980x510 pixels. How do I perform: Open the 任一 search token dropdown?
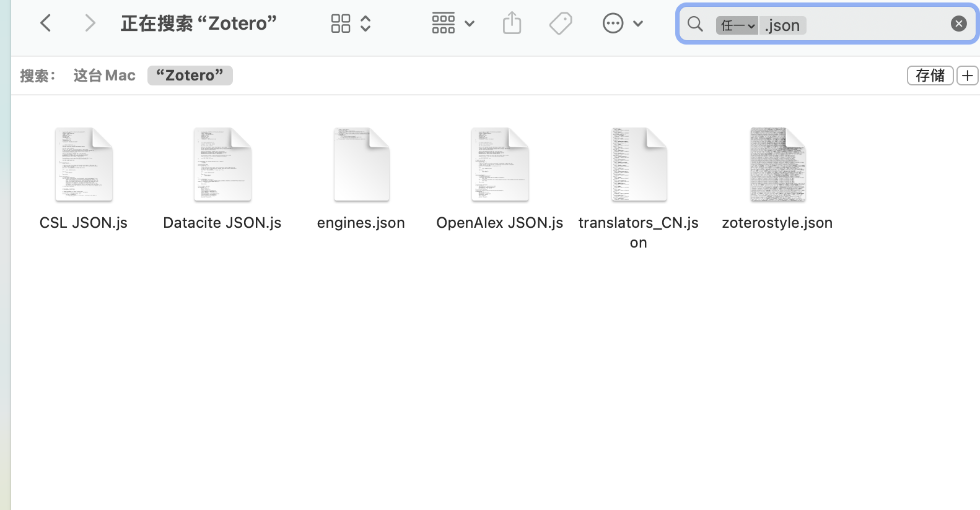737,25
